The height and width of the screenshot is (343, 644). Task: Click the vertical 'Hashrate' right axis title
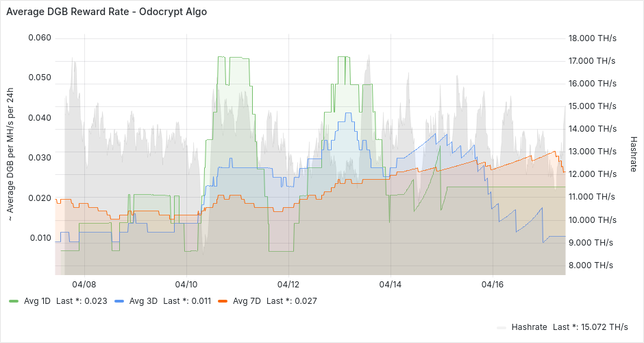tap(633, 153)
